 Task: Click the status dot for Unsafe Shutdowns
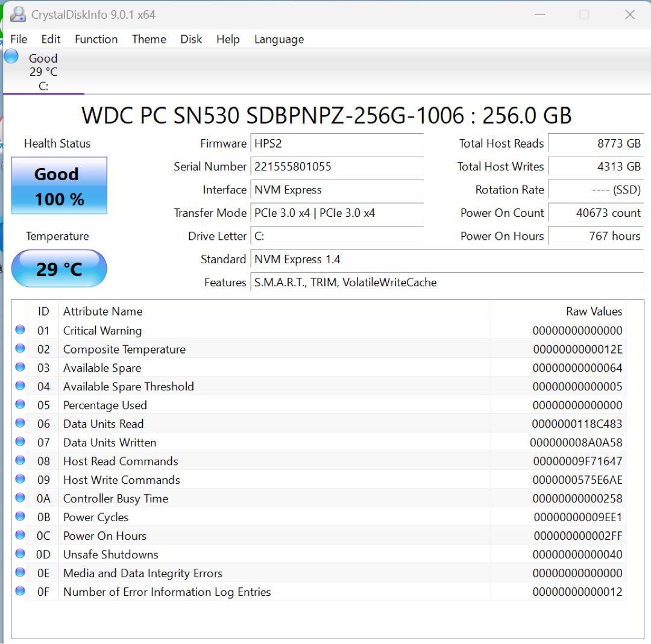point(20,554)
